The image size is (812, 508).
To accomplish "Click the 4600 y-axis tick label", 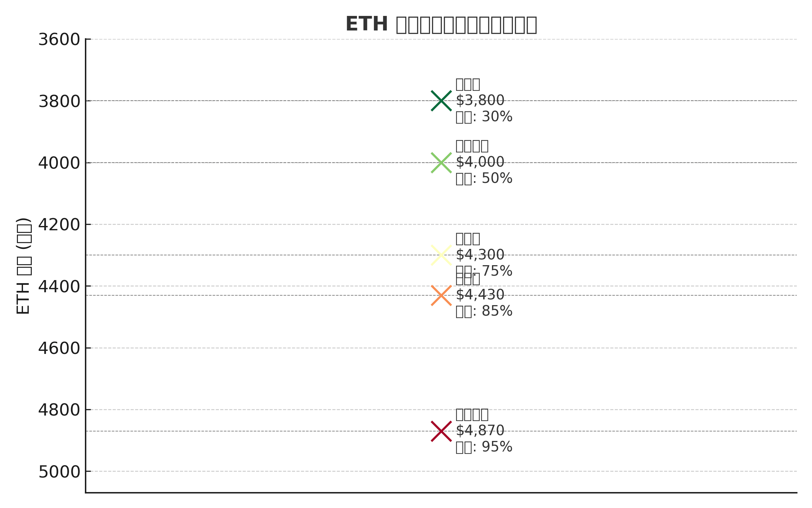I will [x=59, y=348].
